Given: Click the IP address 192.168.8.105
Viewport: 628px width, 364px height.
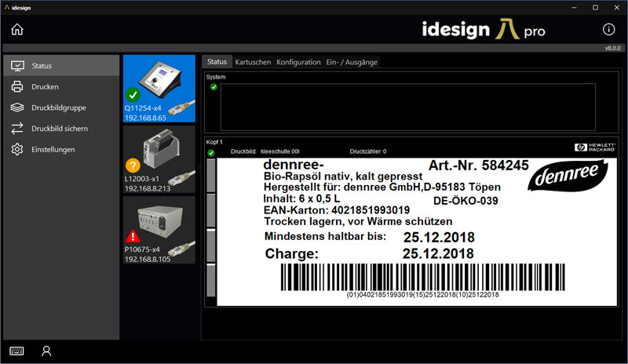Looking at the screenshot, I should (x=148, y=259).
